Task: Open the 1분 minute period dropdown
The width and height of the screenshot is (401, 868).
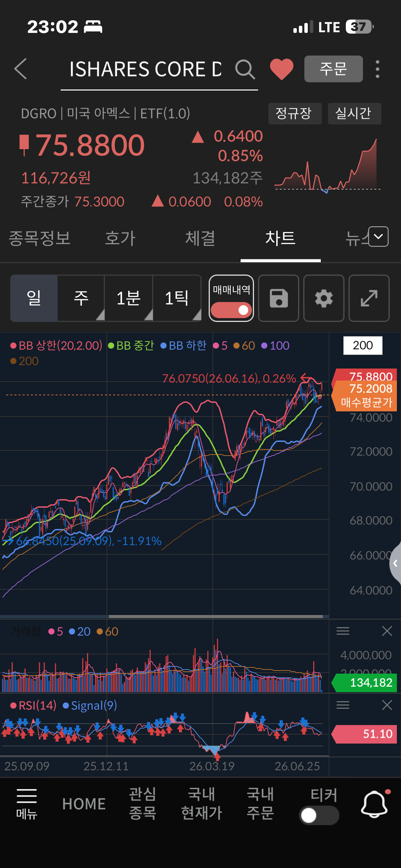Action: click(x=129, y=298)
